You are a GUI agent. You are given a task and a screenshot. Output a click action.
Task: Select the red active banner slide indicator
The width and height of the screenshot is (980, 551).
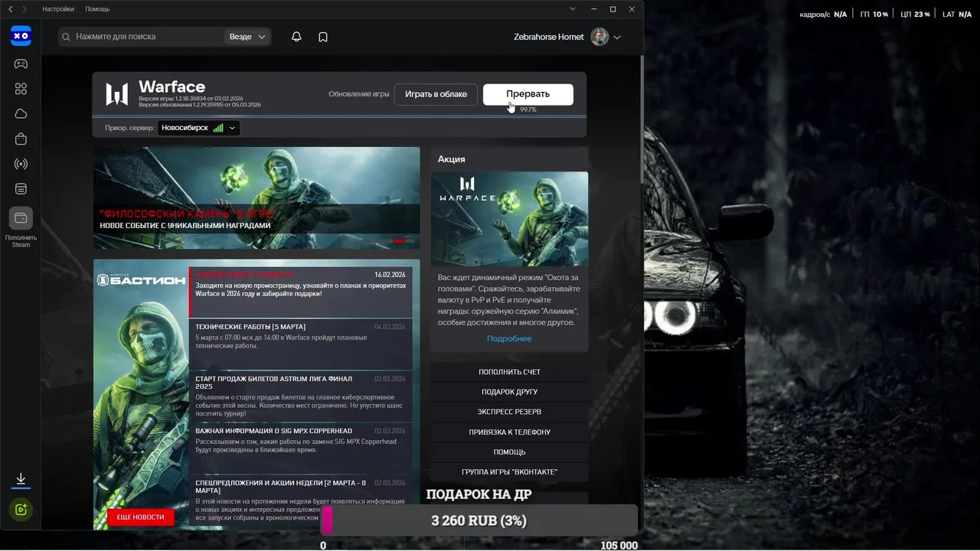399,241
